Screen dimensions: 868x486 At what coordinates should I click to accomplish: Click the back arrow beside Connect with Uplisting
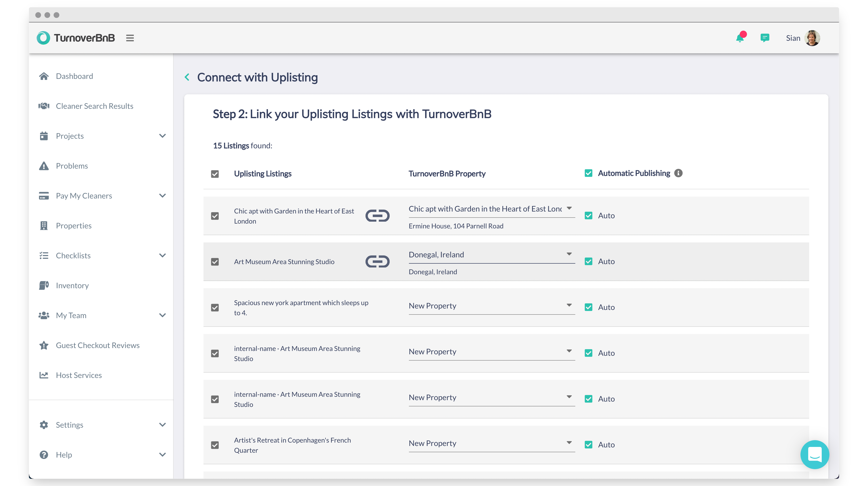tap(187, 77)
